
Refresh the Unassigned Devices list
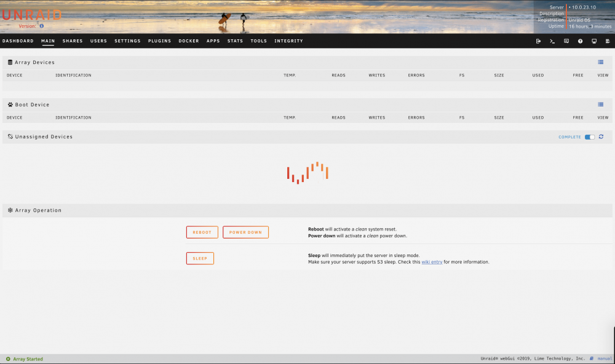pyautogui.click(x=601, y=137)
